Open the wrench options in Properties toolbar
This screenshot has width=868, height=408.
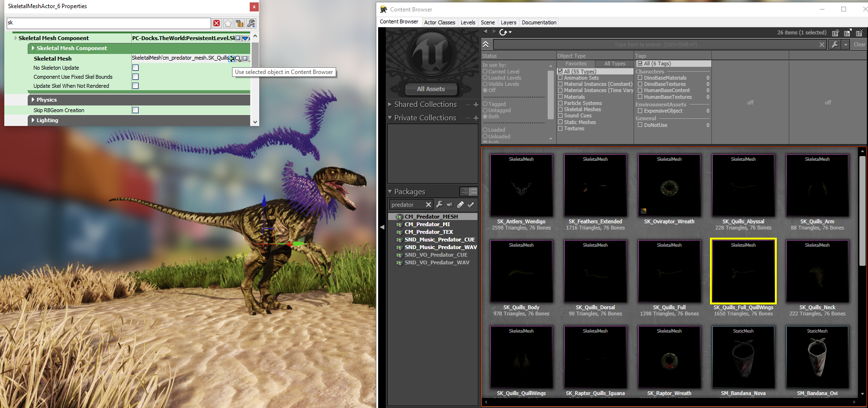pyautogui.click(x=251, y=23)
